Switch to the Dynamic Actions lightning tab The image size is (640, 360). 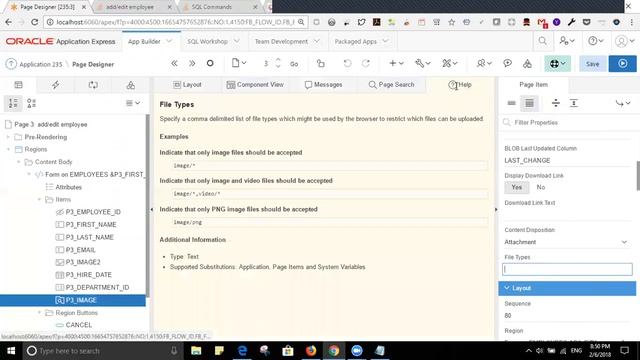(56, 85)
